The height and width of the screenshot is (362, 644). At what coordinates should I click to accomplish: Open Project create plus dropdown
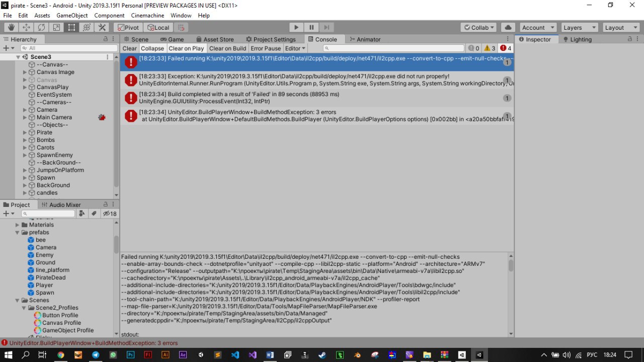(x=9, y=213)
